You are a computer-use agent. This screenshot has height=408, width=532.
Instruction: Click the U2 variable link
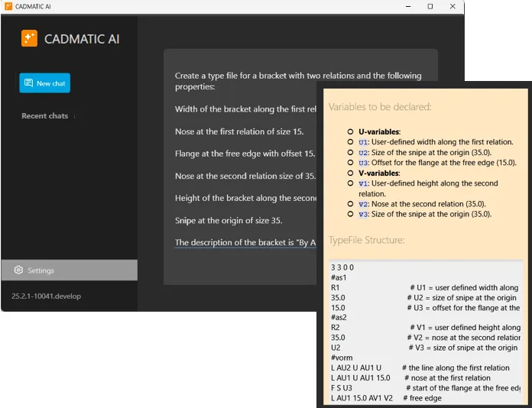tap(364, 152)
